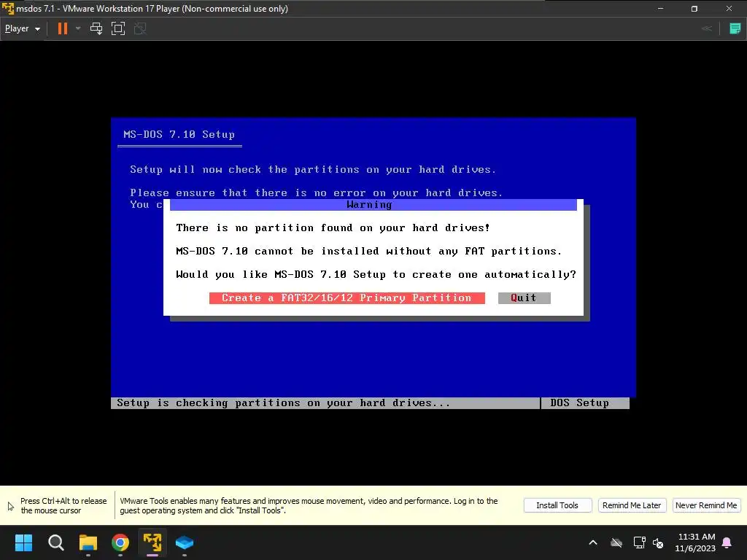Open the Windows Start menu
747x560 pixels.
pyautogui.click(x=23, y=542)
